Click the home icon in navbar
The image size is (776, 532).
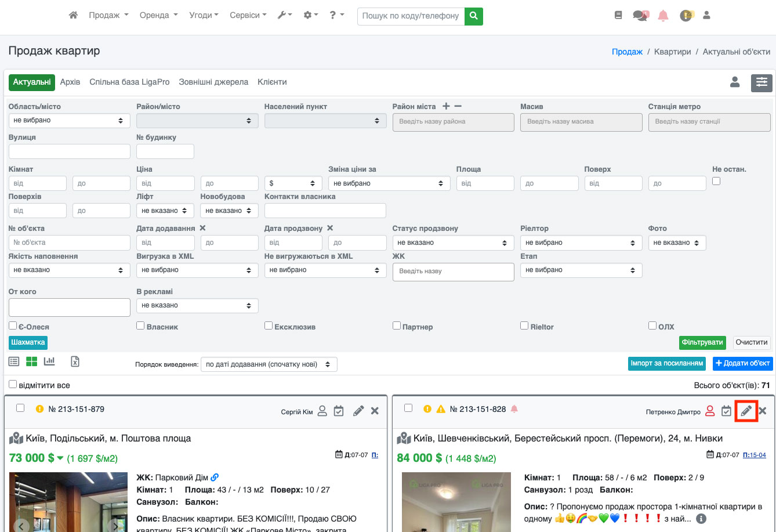73,16
